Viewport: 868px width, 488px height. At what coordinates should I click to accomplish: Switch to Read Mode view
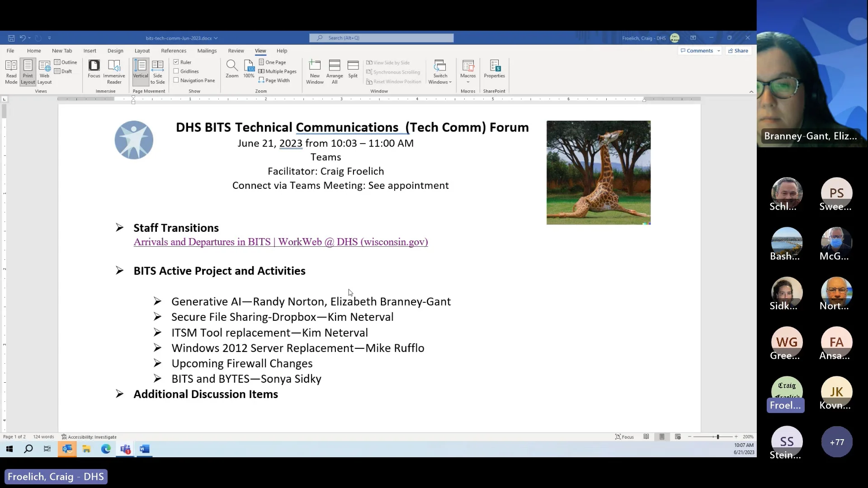(11, 71)
